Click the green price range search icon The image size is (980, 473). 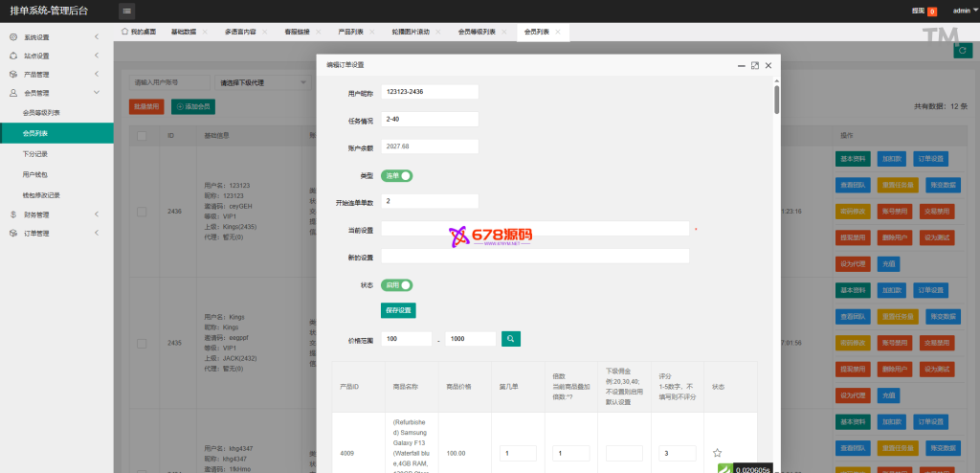coord(512,339)
